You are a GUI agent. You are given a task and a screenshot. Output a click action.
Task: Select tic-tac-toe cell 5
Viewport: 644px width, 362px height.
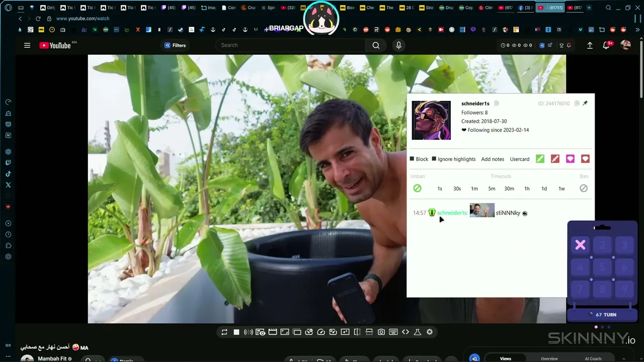pyautogui.click(x=602, y=267)
